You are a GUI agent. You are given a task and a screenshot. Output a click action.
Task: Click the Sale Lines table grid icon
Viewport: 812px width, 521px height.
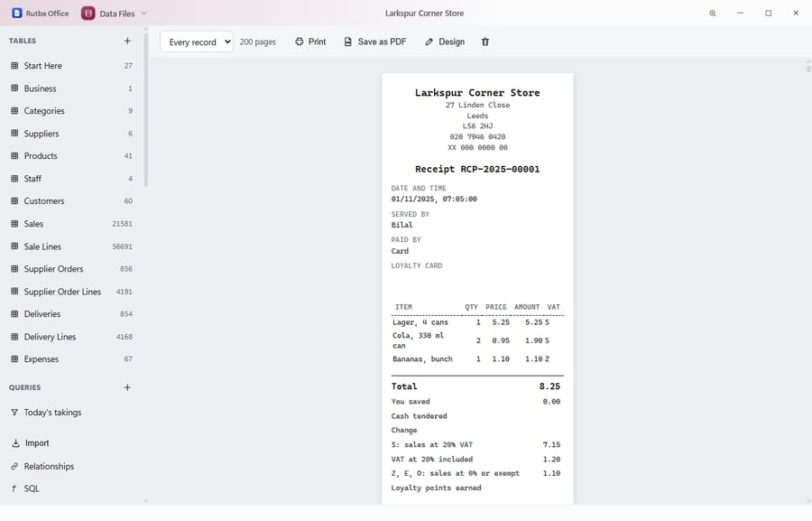click(x=14, y=247)
